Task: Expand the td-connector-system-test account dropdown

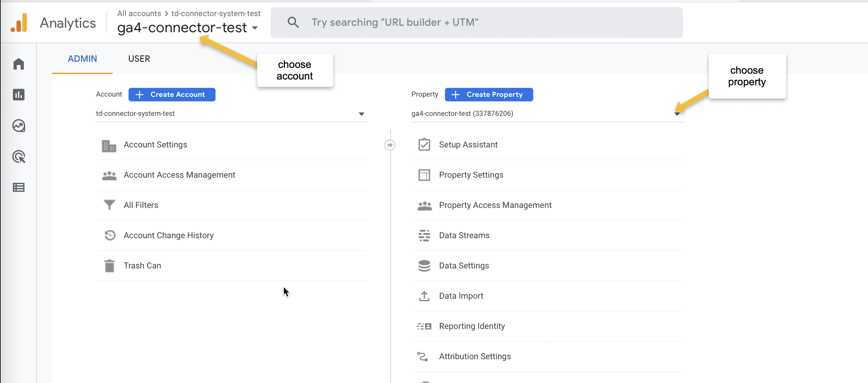Action: [x=361, y=114]
